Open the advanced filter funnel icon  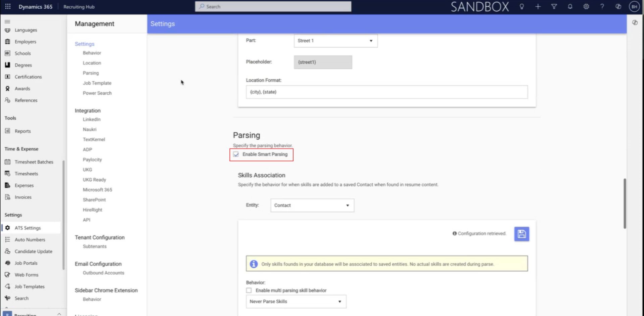coord(554,6)
